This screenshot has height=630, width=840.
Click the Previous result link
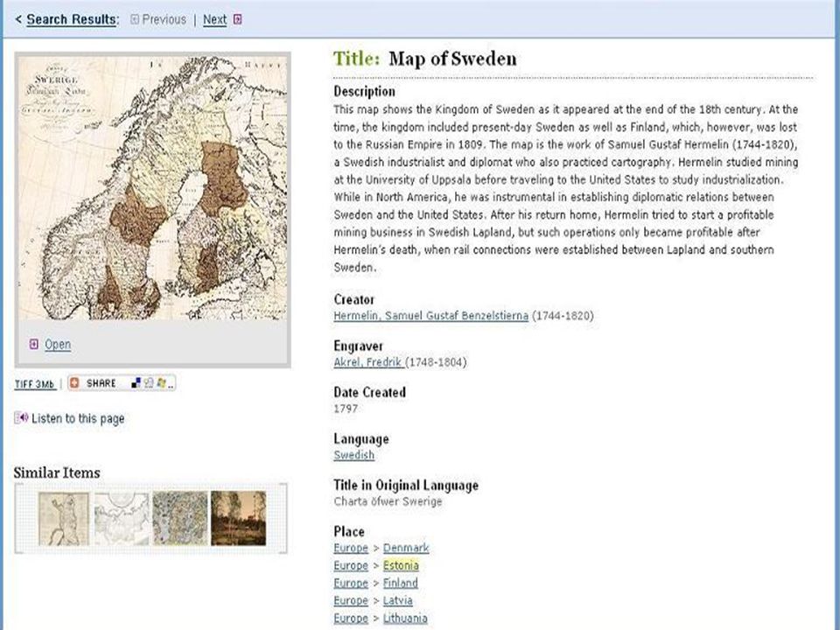pyautogui.click(x=164, y=19)
